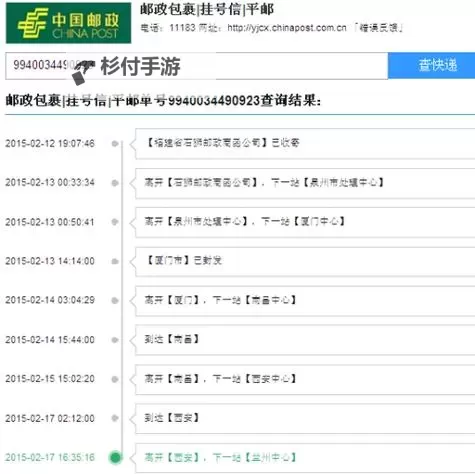The width and height of the screenshot is (475, 474).
Task: Click timeline dot for 2015-02-14 03:04:29
Action: [x=115, y=301]
